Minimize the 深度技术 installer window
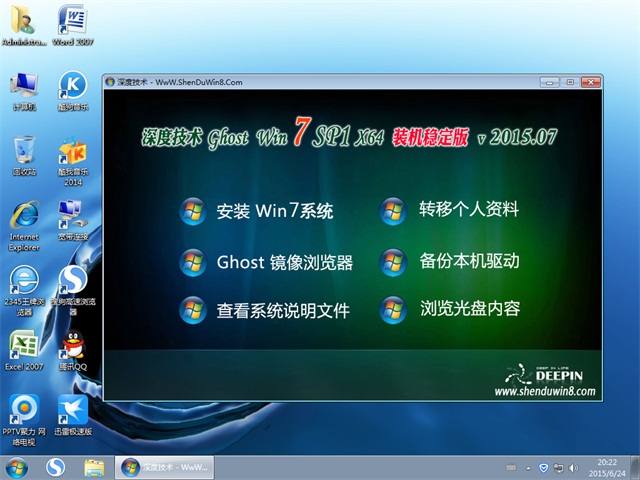Viewport: 640px width, 480px height. coord(549,82)
